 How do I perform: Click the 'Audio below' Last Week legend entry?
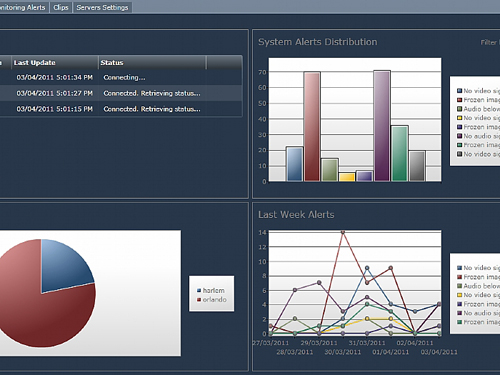[478, 286]
